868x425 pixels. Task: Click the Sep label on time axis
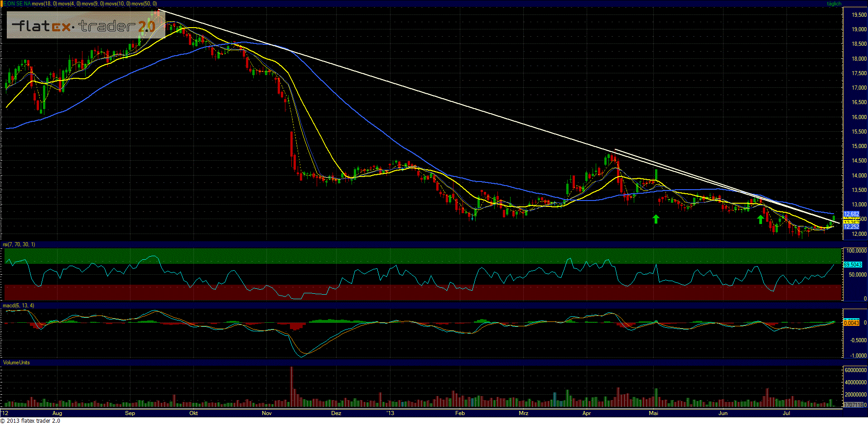pos(130,413)
